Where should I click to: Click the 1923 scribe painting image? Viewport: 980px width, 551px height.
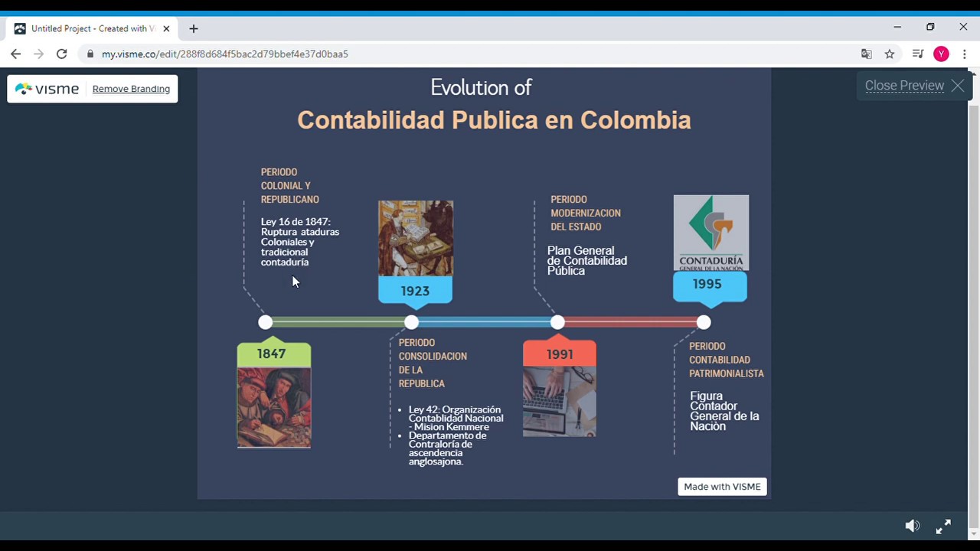point(416,238)
